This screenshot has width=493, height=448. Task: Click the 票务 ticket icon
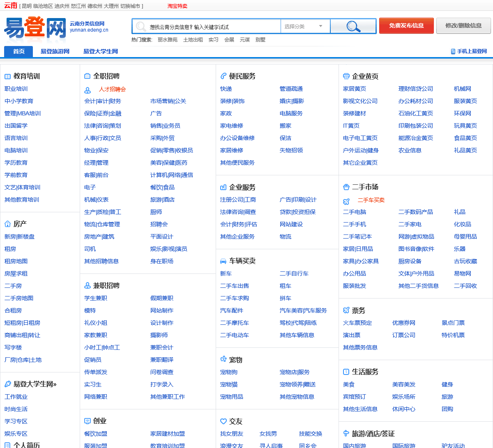pyautogui.click(x=346, y=310)
